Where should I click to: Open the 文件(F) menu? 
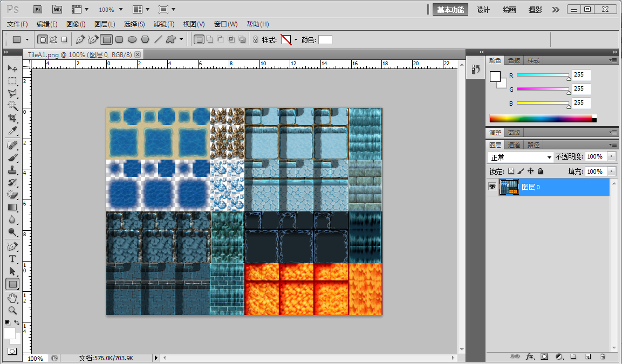[17, 24]
